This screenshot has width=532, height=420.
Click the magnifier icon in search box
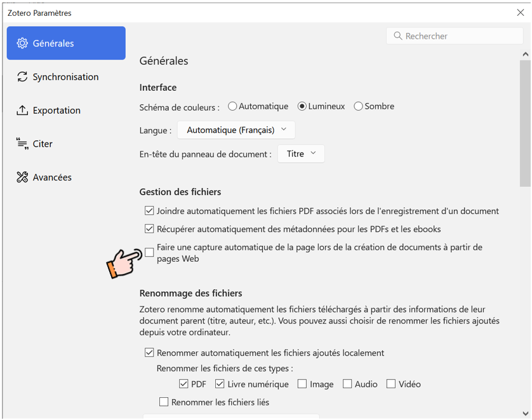point(397,36)
